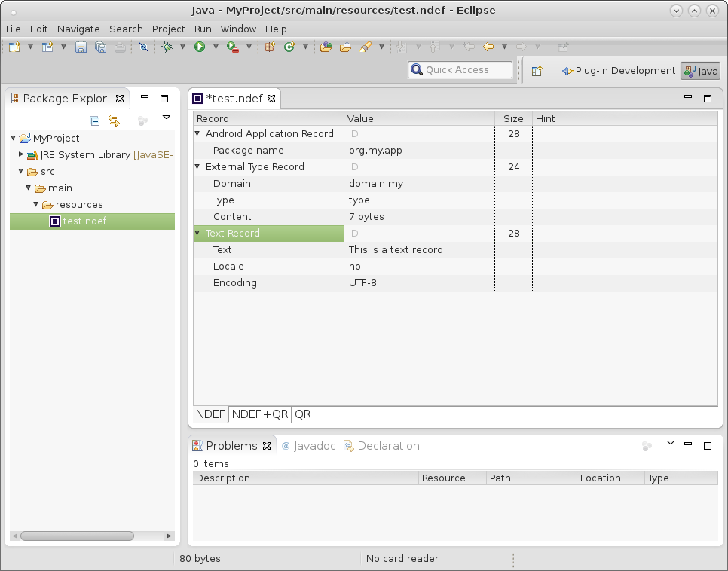This screenshot has height=571, width=728.
Task: Open the Project menu
Action: (168, 29)
